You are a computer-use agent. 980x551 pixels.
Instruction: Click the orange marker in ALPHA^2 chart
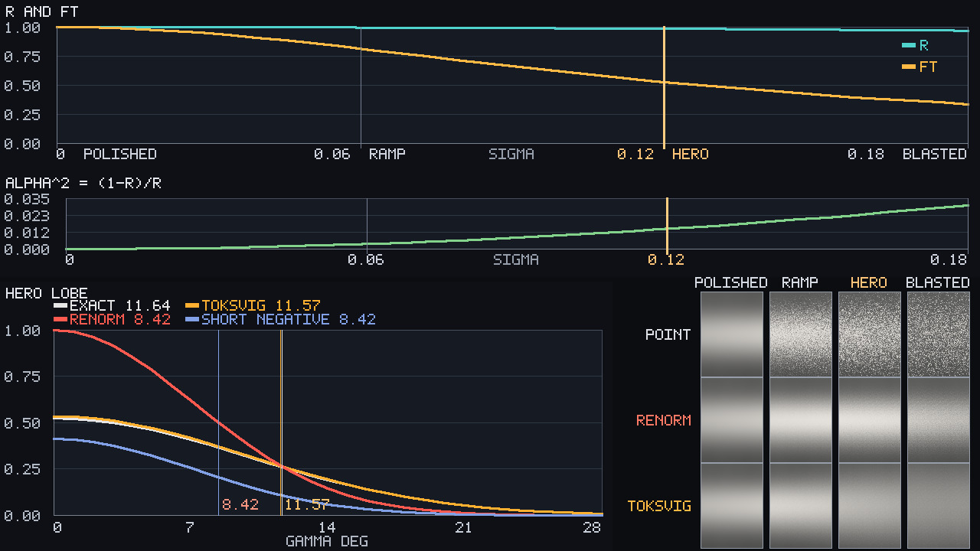pyautogui.click(x=667, y=226)
